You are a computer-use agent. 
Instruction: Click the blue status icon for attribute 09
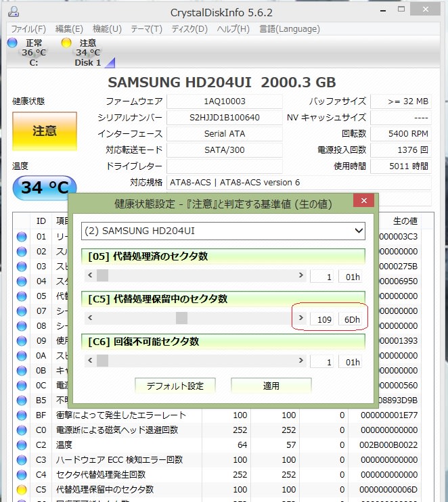coord(22,341)
